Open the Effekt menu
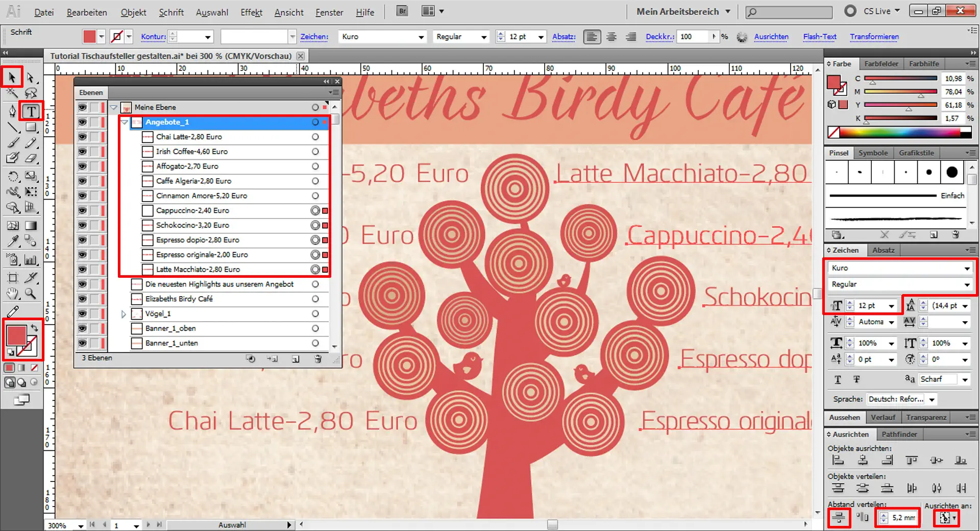 pos(251,12)
